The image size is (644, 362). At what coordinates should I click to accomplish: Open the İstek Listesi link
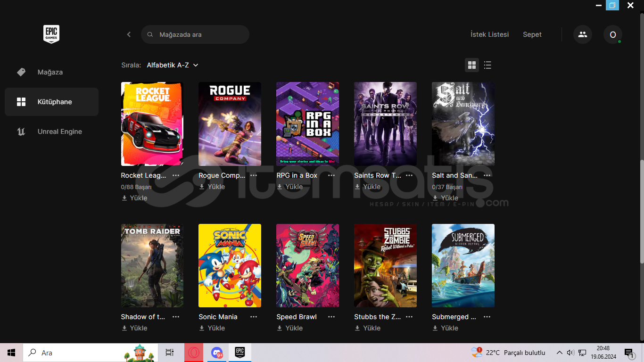click(x=489, y=34)
